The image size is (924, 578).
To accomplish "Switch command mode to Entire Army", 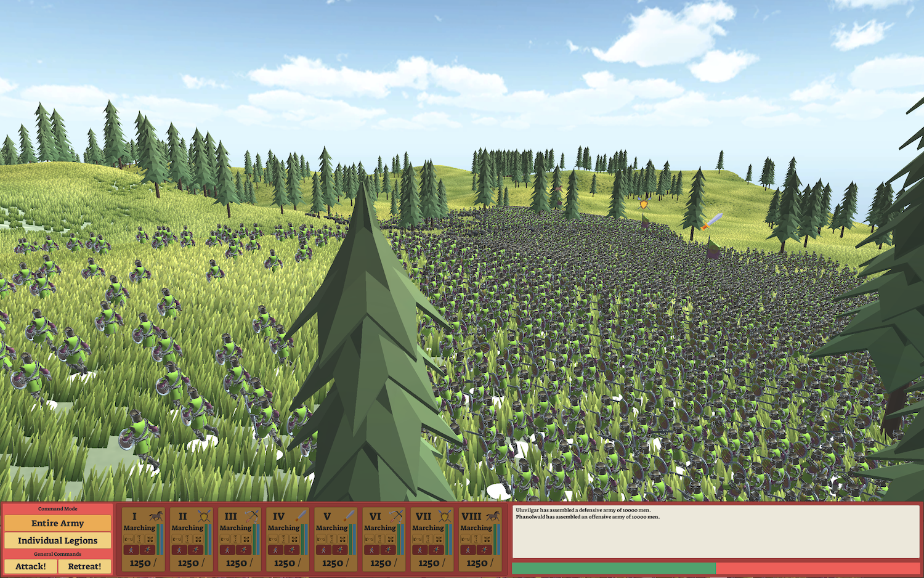I will pyautogui.click(x=58, y=523).
